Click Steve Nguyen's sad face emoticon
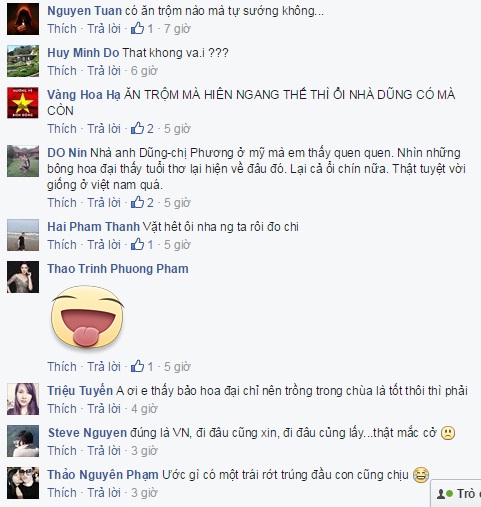Screen dimensions: 481x507 point(448,433)
